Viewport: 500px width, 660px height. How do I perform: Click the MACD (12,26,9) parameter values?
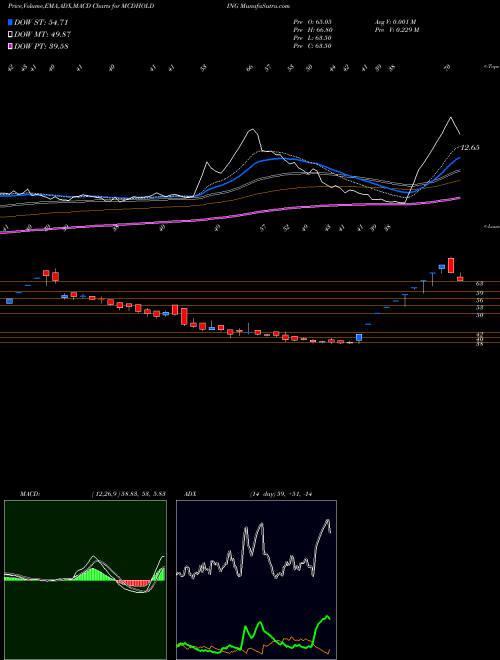click(x=128, y=494)
